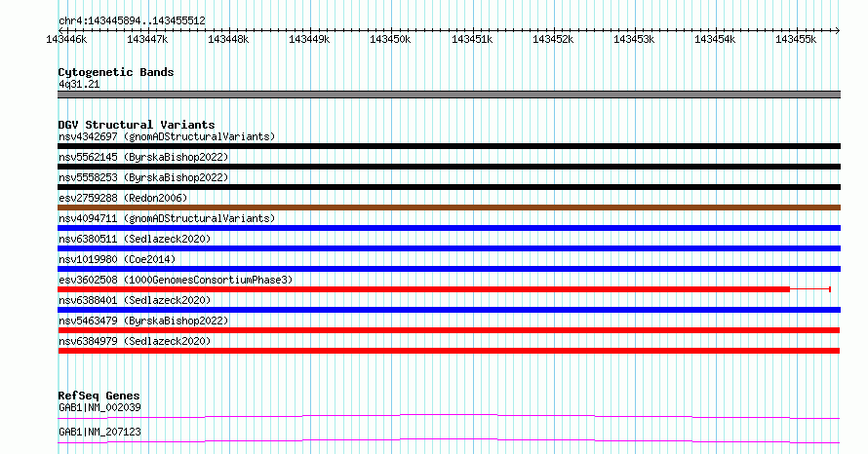868x454 pixels.
Task: Click the 143448k ruler position
Action: [228, 40]
